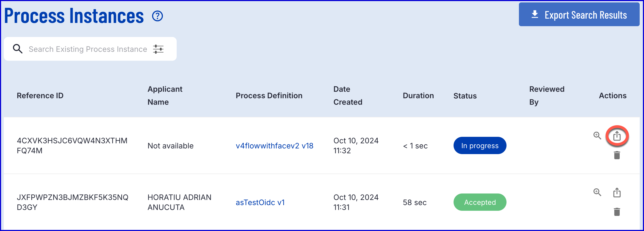View details of the In progress instance
Screen dimensions: 644x231
tap(597, 135)
